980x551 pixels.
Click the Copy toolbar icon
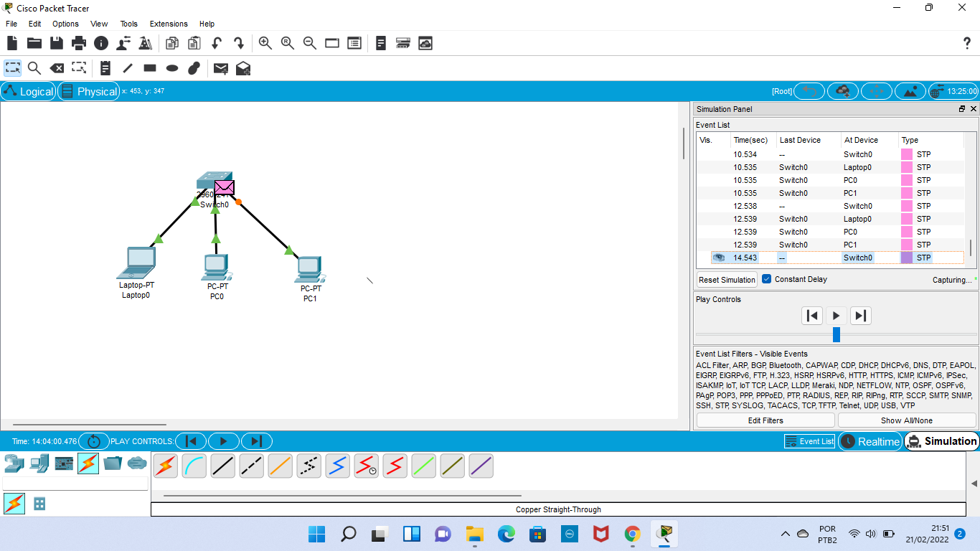171,43
